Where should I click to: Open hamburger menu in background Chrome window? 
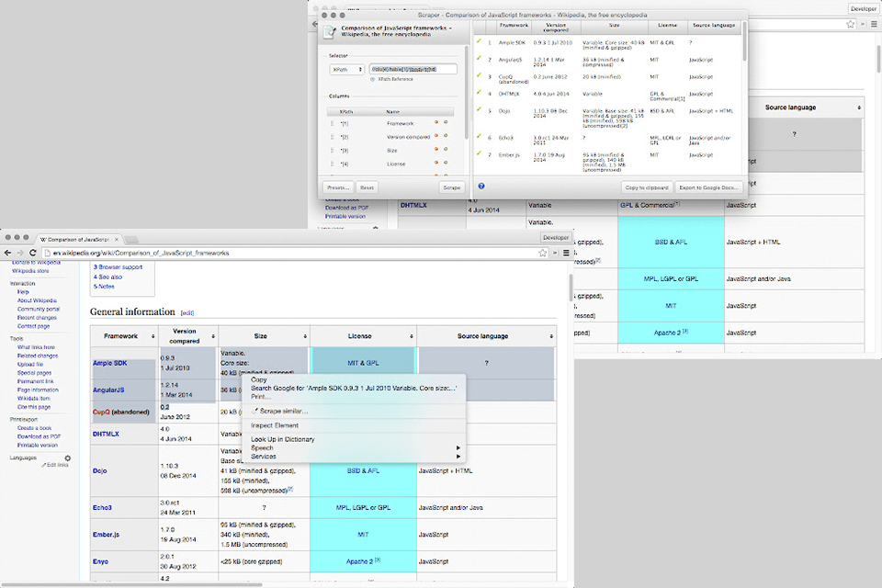pyautogui.click(x=874, y=24)
